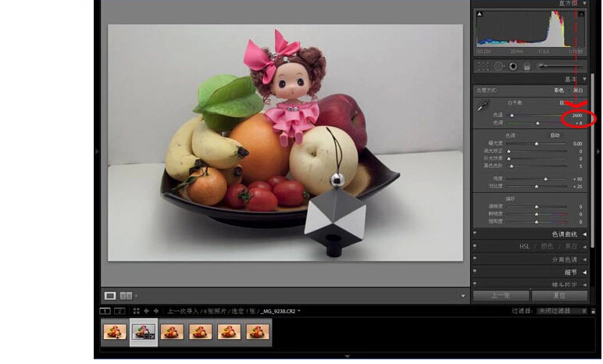Switch to before/after YY view

[126, 295]
